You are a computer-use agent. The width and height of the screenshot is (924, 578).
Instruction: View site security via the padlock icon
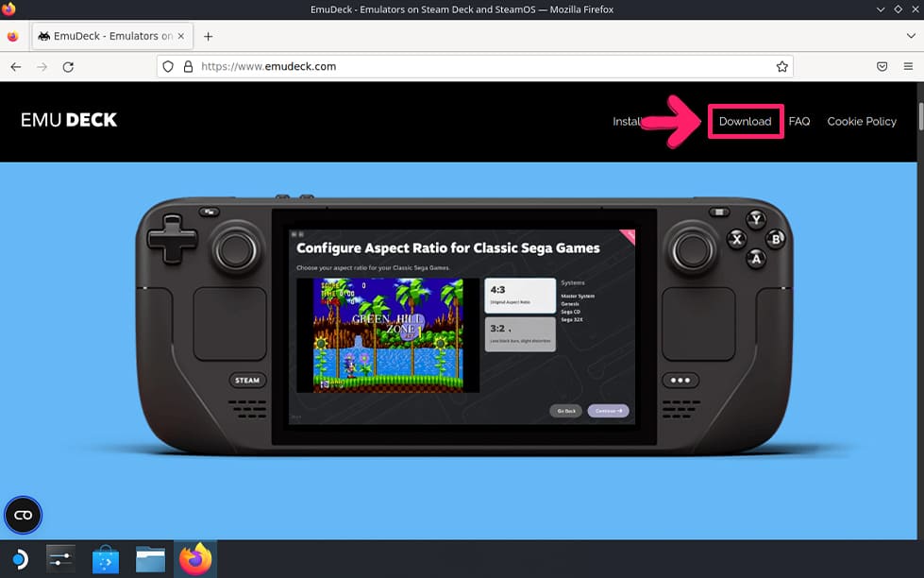(188, 67)
